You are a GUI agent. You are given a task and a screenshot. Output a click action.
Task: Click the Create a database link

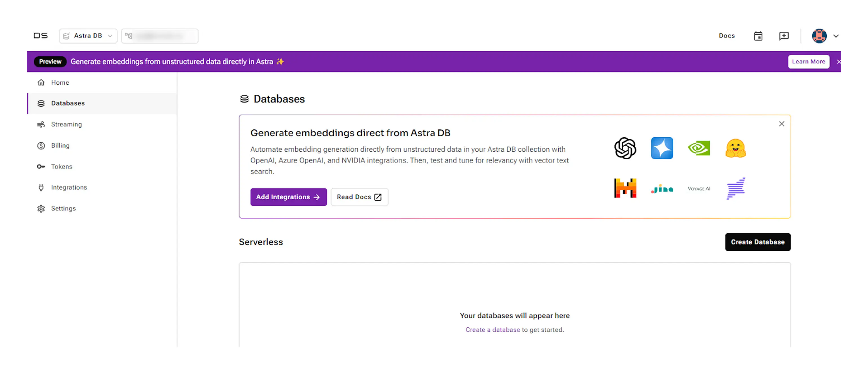tap(492, 330)
